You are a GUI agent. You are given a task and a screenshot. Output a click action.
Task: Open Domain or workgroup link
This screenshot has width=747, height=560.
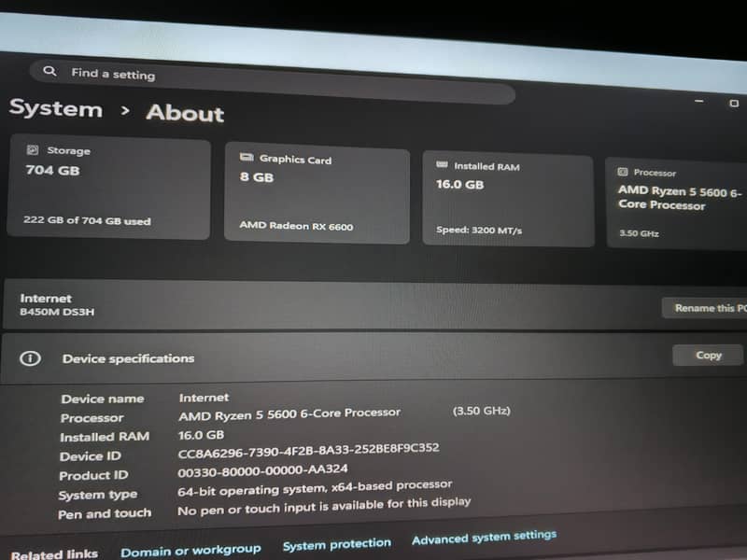[x=190, y=551]
